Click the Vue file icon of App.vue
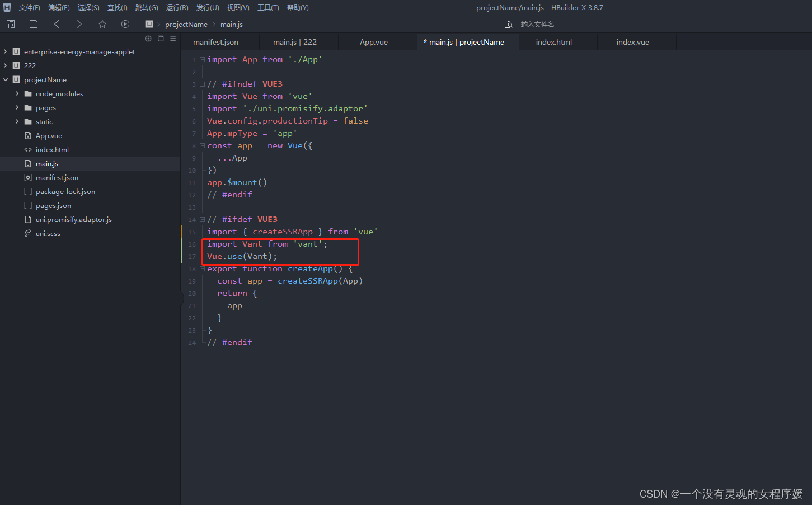The width and height of the screenshot is (812, 505). point(28,135)
